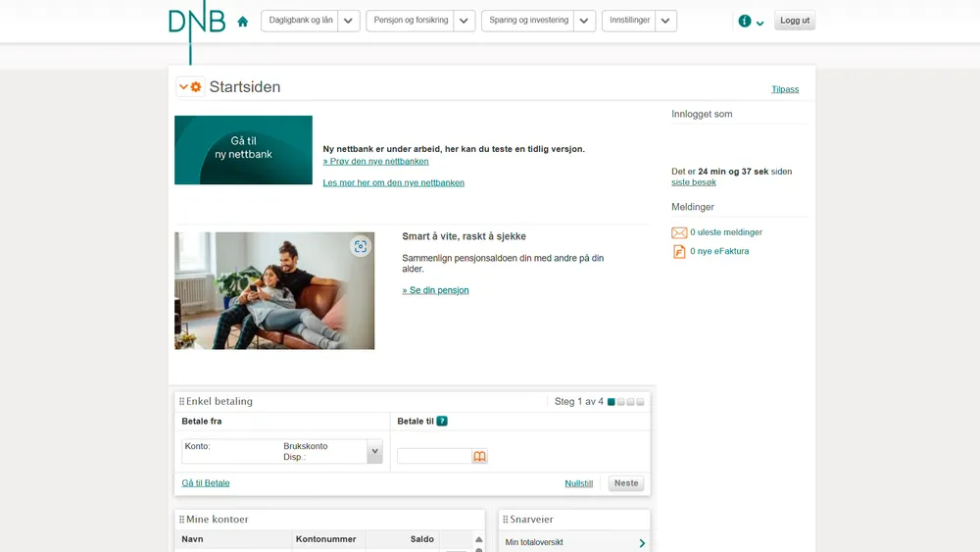The height and width of the screenshot is (552, 980).
Task: Click the DNB logo
Action: coord(196,22)
